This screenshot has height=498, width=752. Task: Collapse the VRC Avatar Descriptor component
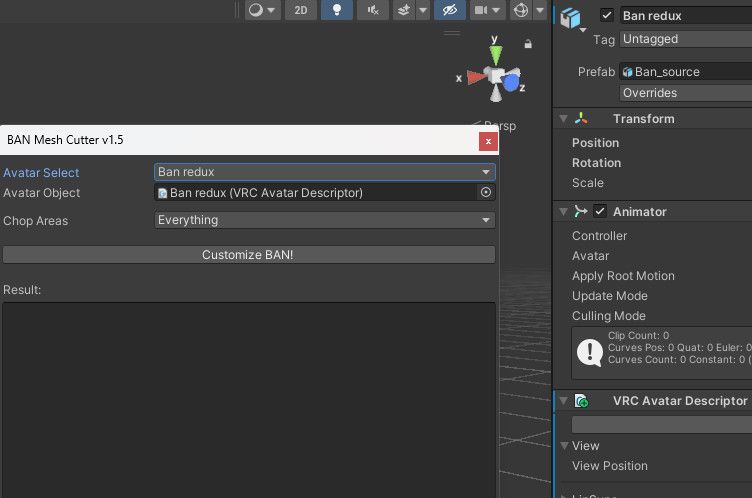[564, 401]
